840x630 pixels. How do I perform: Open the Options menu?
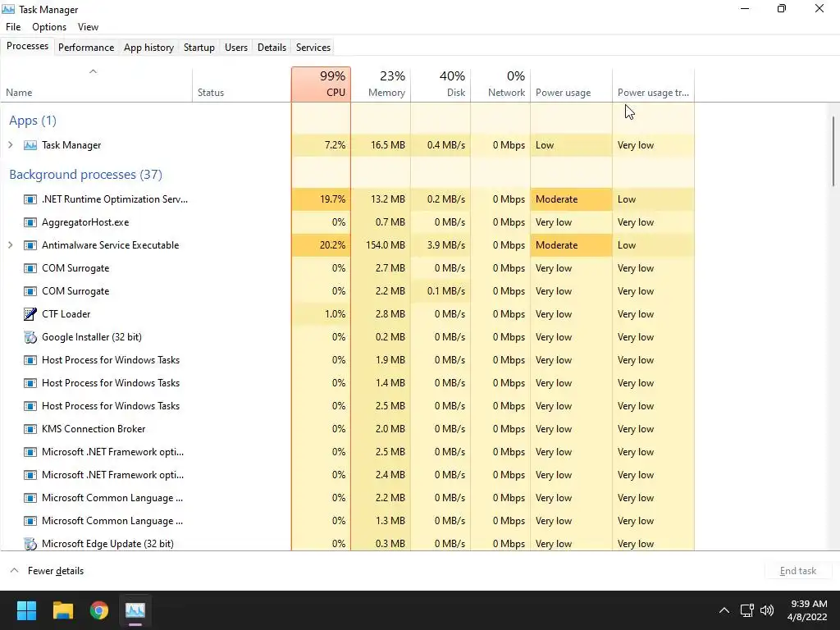(x=49, y=27)
